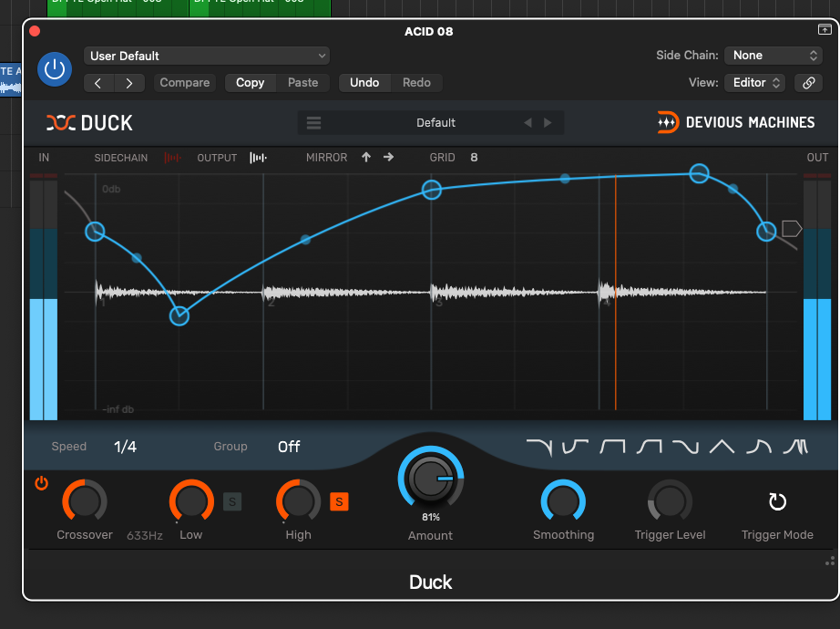This screenshot has height=629, width=840.
Task: Click the Undo button
Action: pyautogui.click(x=364, y=83)
